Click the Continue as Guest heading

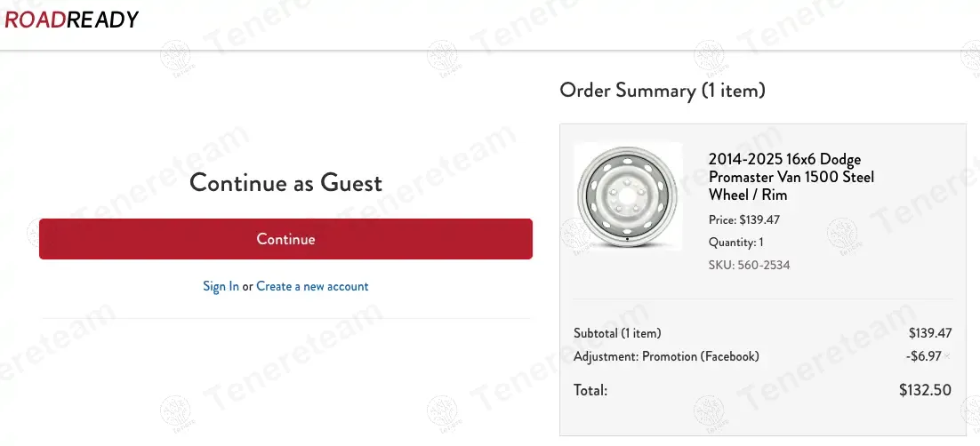point(285,183)
